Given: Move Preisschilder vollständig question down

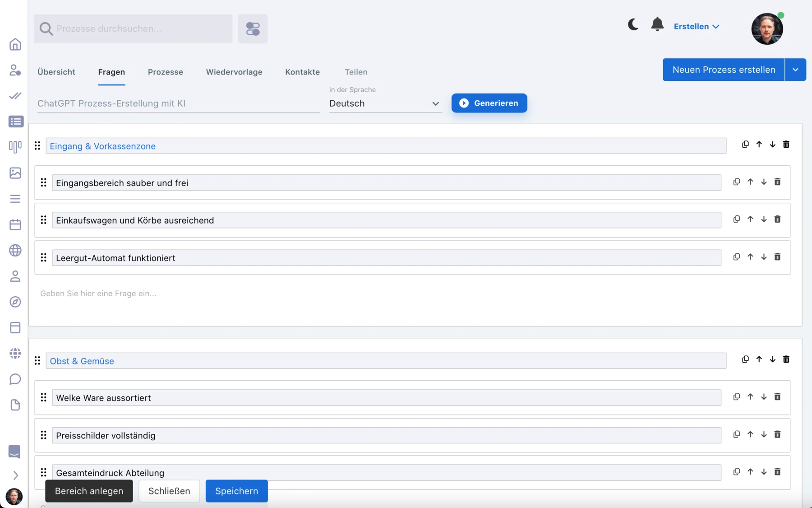Looking at the screenshot, I should click(x=764, y=434).
